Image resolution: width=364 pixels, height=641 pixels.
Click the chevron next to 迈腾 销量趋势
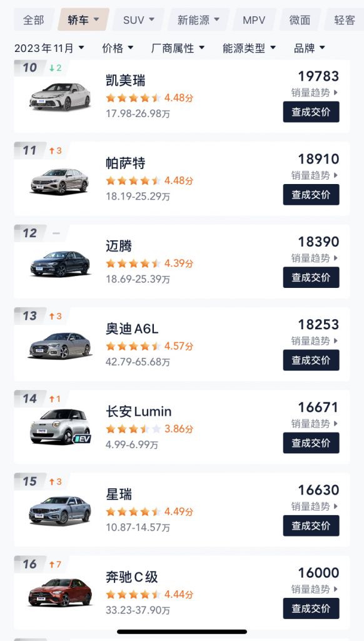tap(335, 259)
